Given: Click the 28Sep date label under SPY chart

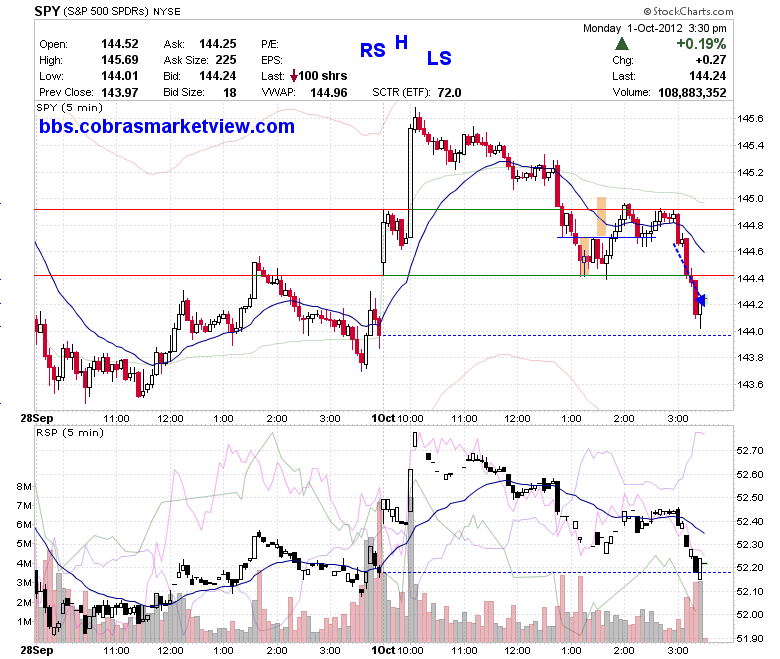Looking at the screenshot, I should (37, 418).
